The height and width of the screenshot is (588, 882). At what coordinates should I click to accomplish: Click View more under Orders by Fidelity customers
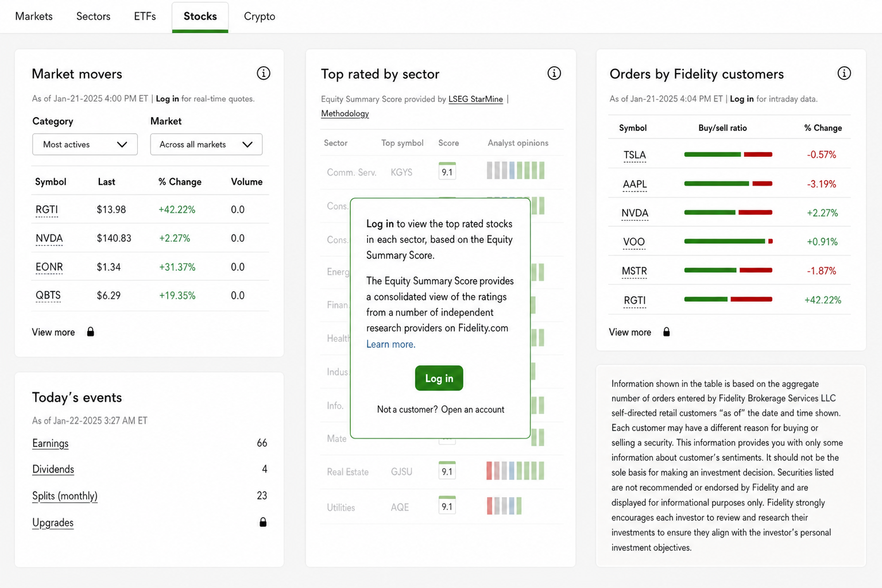pyautogui.click(x=630, y=332)
